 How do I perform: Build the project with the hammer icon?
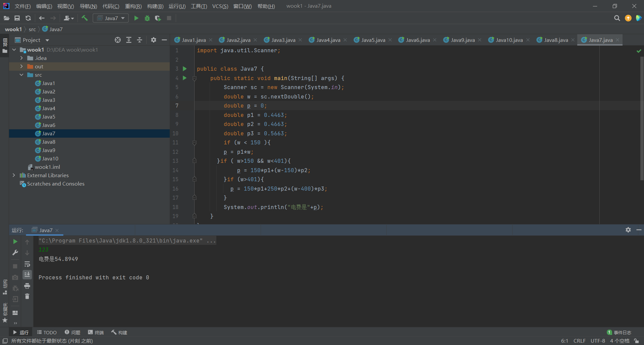pos(85,18)
